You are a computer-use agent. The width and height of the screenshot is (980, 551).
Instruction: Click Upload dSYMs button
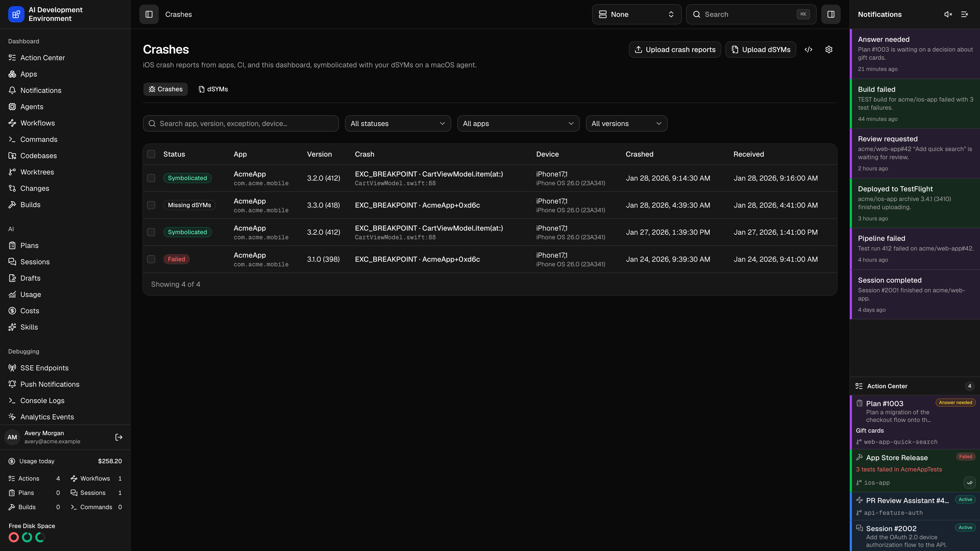pos(761,49)
